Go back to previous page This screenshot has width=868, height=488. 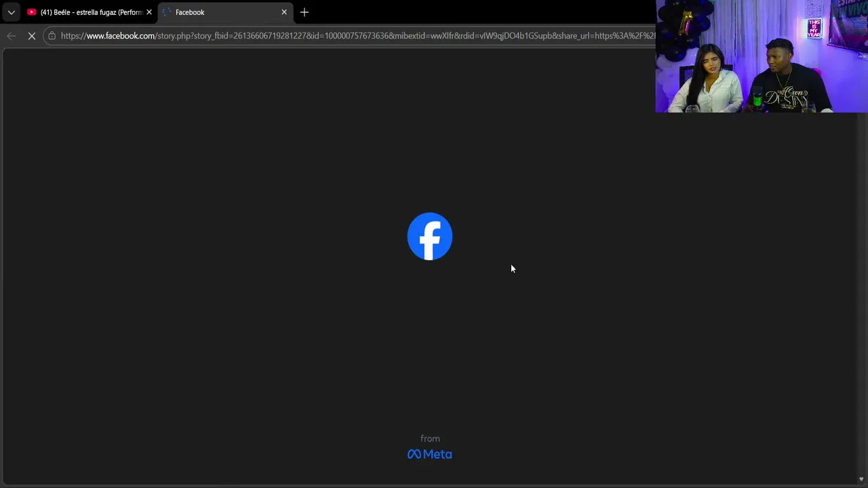click(12, 36)
